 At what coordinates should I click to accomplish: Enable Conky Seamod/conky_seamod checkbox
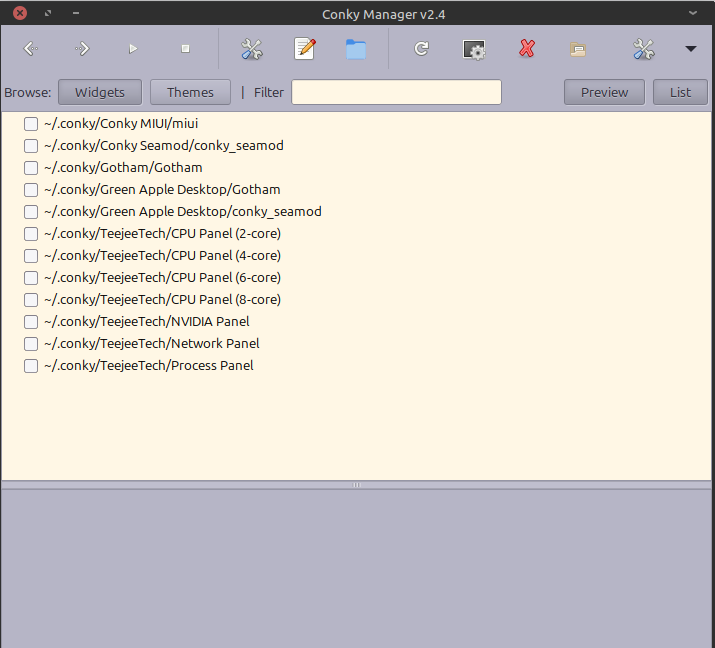(31, 145)
